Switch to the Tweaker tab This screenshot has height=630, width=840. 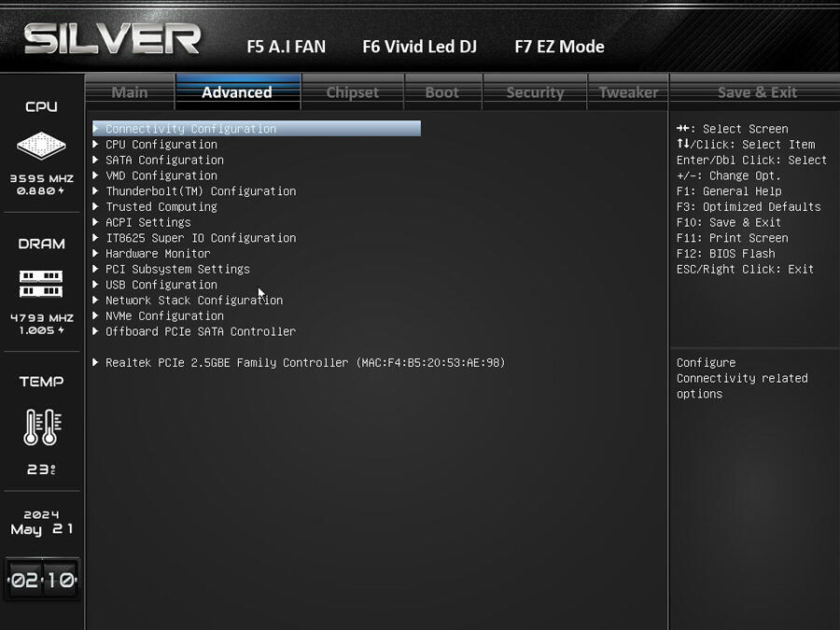tap(628, 92)
